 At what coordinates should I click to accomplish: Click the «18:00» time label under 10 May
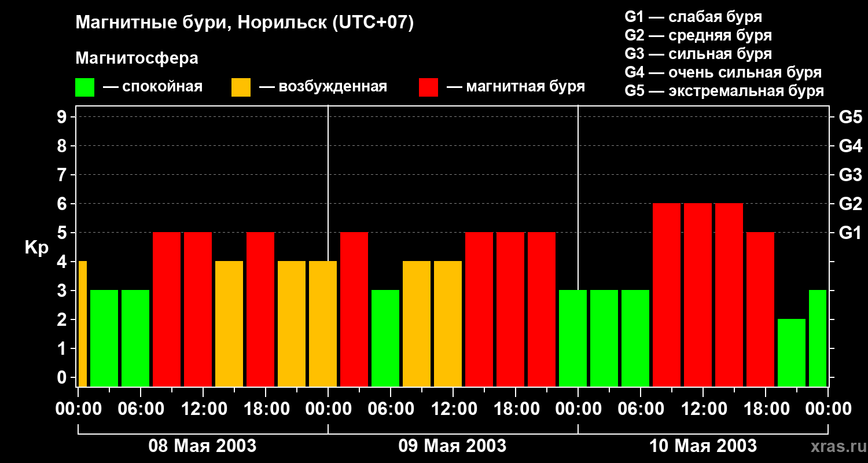[x=766, y=409]
